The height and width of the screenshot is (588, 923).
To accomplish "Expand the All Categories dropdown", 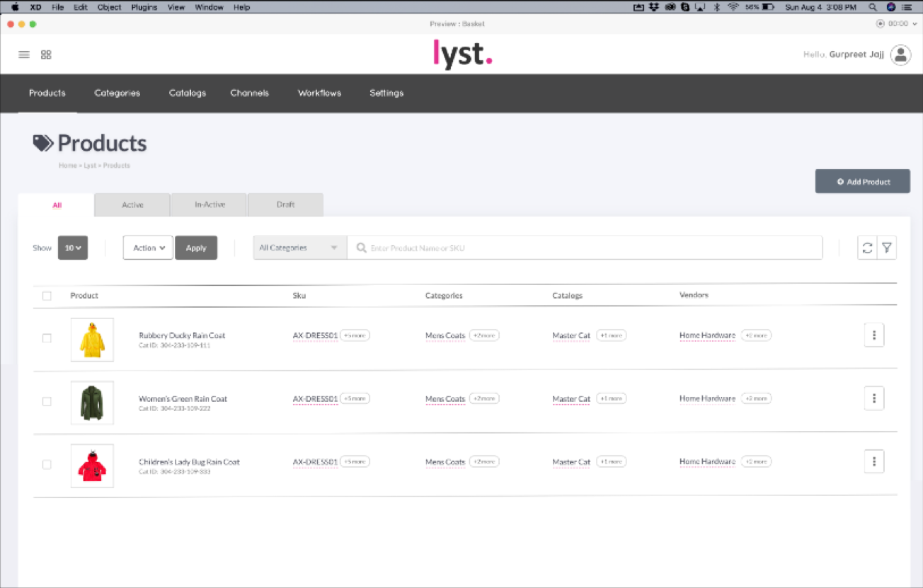I will click(299, 248).
